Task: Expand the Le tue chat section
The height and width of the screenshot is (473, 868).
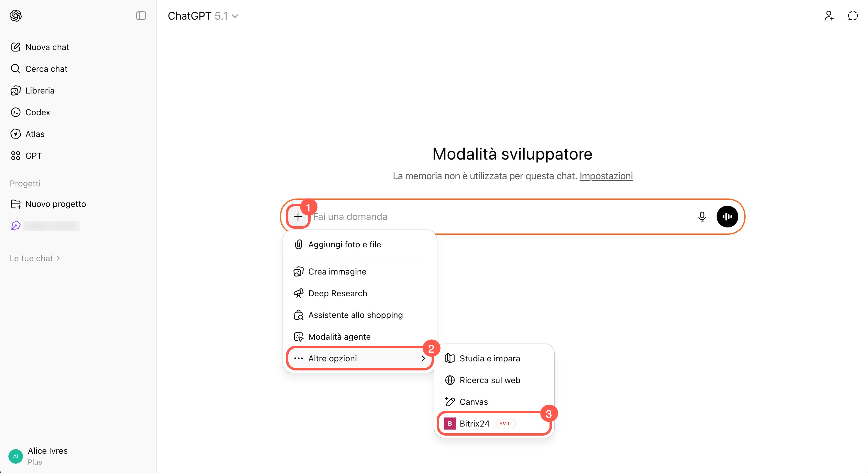Action: 35,258
